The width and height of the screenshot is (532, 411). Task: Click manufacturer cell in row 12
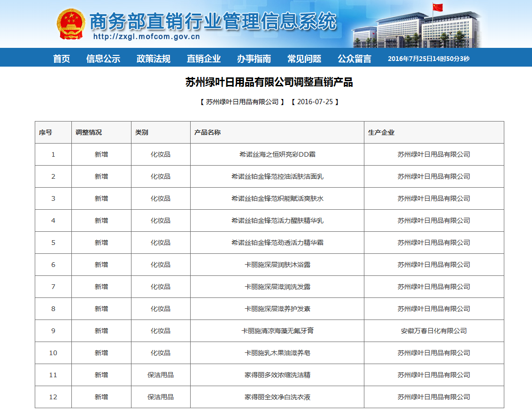coord(433,397)
